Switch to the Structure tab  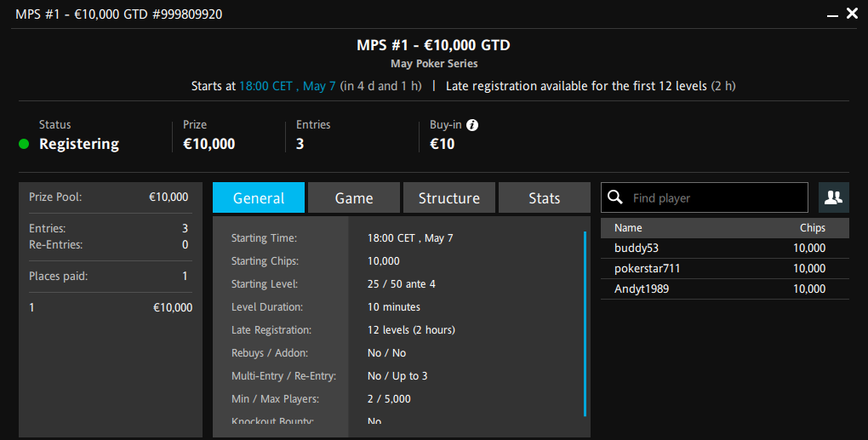[x=449, y=197]
